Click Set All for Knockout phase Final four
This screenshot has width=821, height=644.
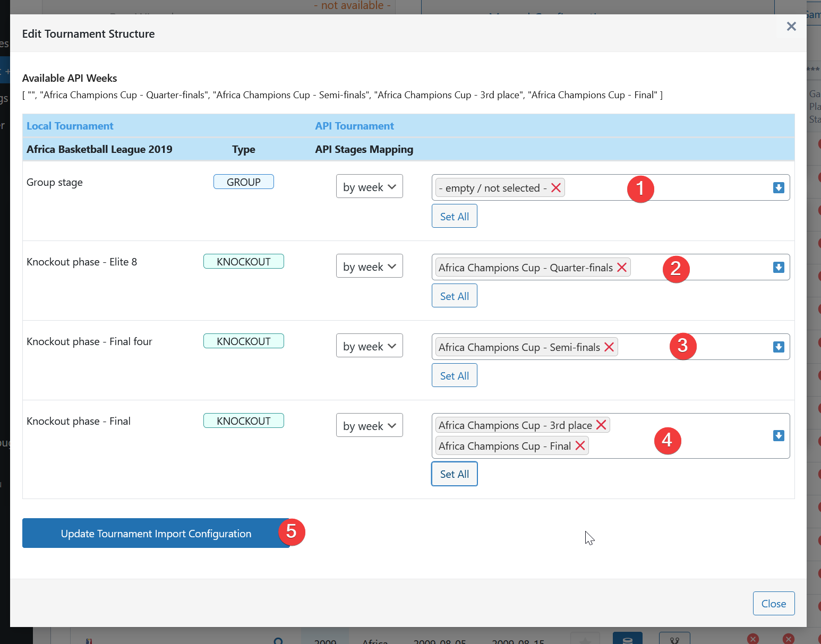point(455,375)
